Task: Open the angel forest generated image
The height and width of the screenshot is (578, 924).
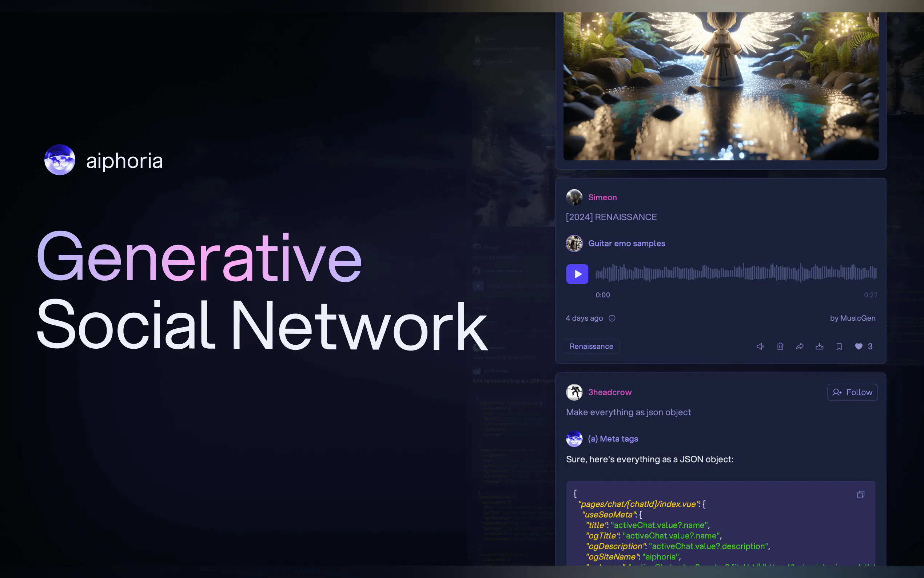Action: coord(721,86)
